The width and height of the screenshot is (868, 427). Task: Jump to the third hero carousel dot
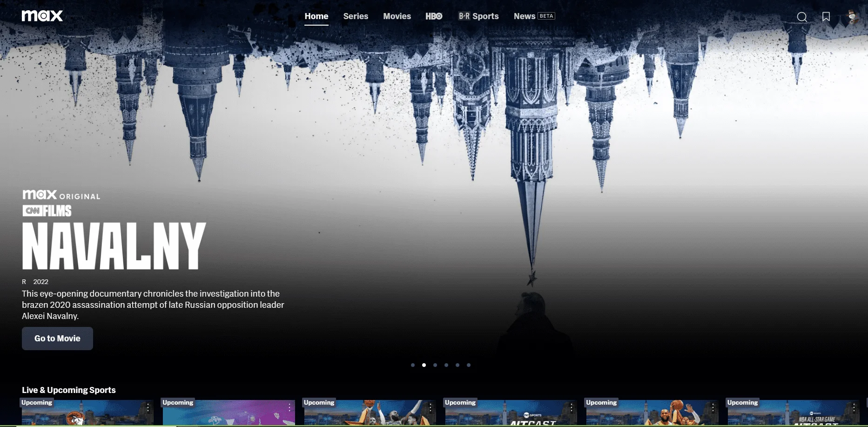pos(435,365)
